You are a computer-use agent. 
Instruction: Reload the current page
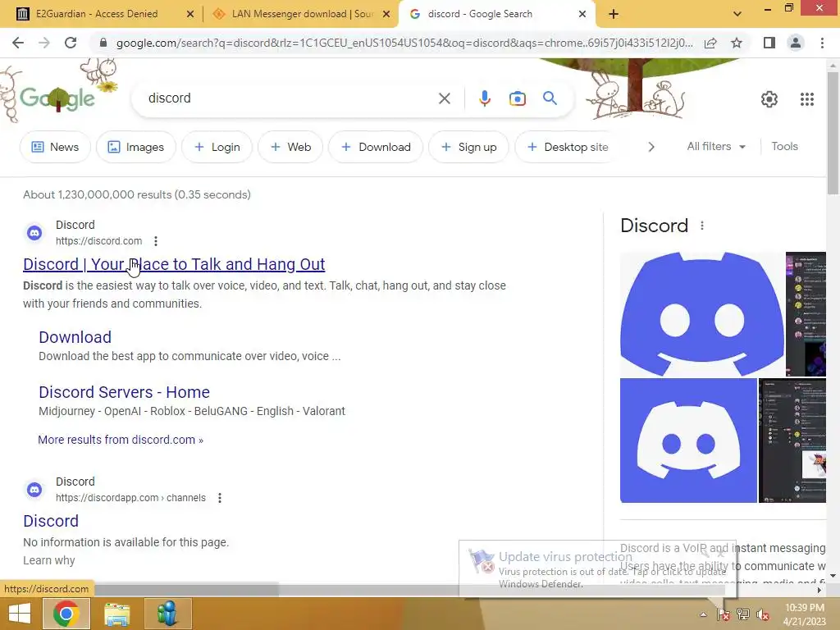(x=71, y=43)
